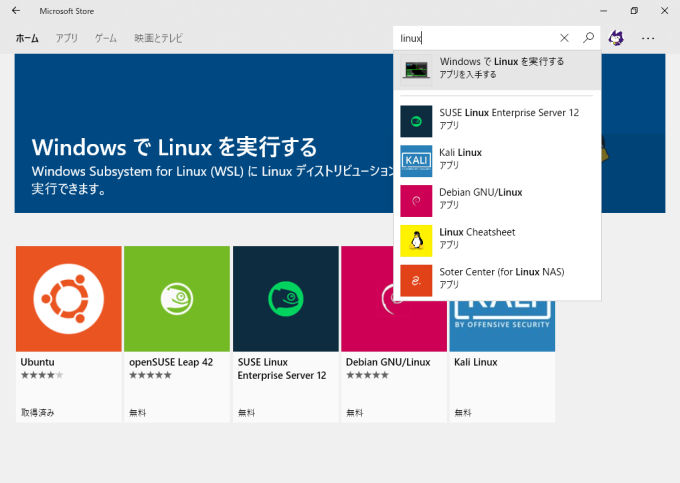Switch to the ホーム tab

click(27, 38)
